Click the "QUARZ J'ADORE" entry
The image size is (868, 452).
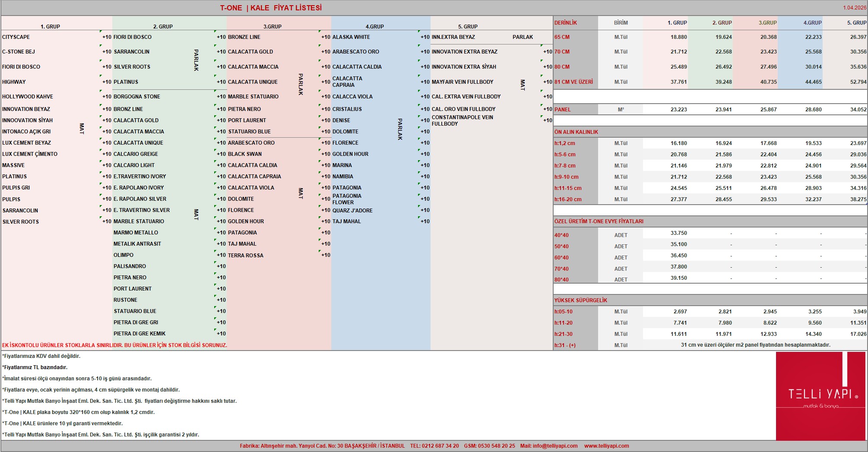352,211
